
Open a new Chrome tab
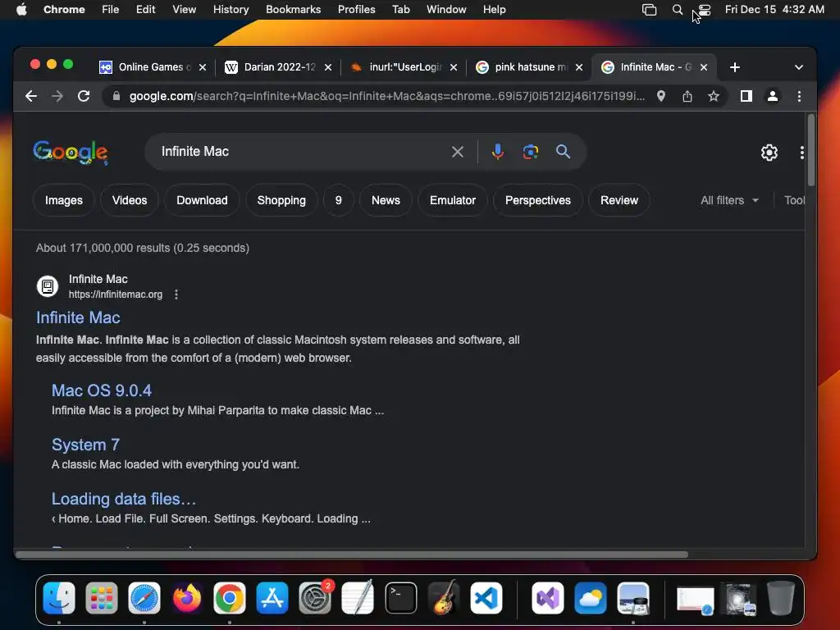pyautogui.click(x=735, y=67)
